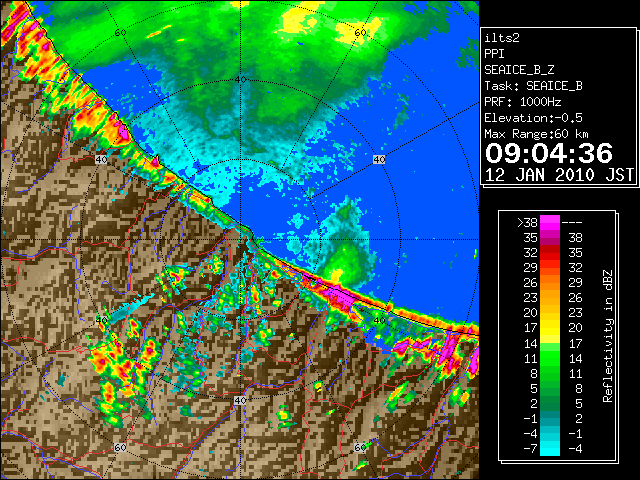
Task: Click the "Max Range:60 km" text
Action: point(537,134)
